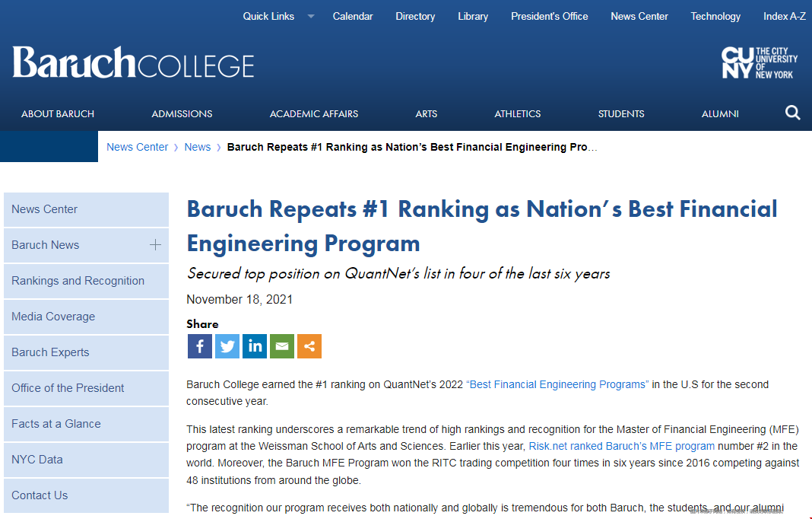Open the About Baruch menu
Viewport: 812px width, 519px height.
pyautogui.click(x=58, y=114)
